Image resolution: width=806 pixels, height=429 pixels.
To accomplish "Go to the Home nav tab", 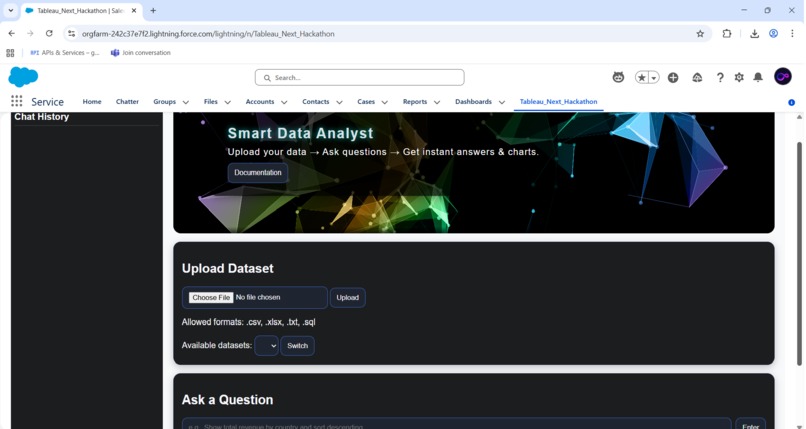I will [92, 102].
